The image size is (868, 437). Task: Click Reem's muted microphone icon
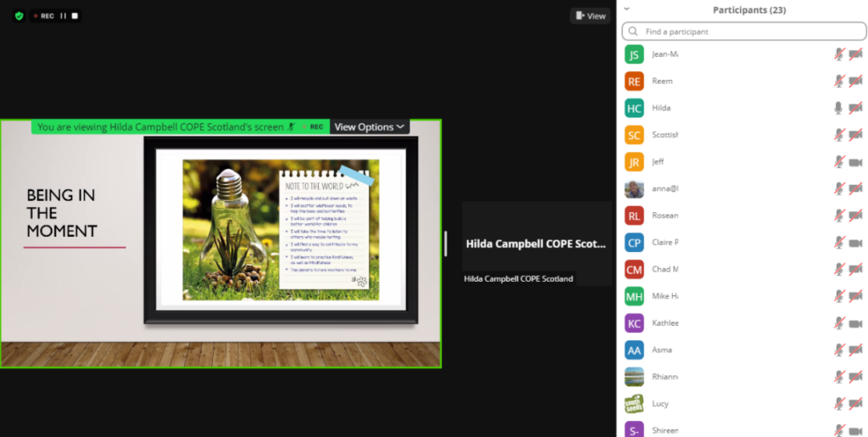tap(839, 81)
